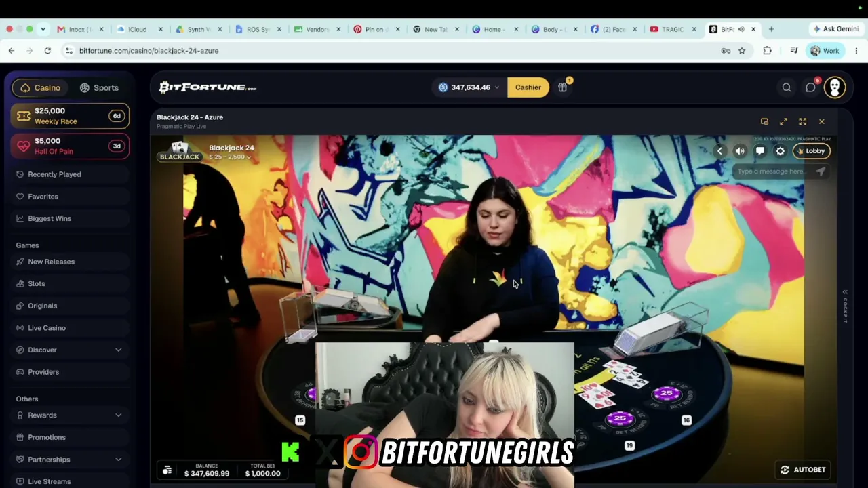The height and width of the screenshot is (488, 868).
Task: Open the browser extensions puzzle icon
Action: [767, 51]
